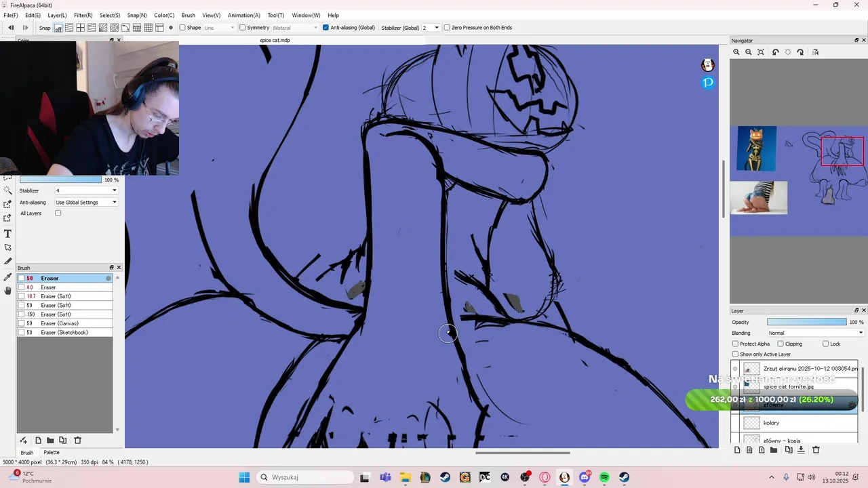The width and height of the screenshot is (868, 488).
Task: Flip canvas view in Navigator
Action: 815,52
